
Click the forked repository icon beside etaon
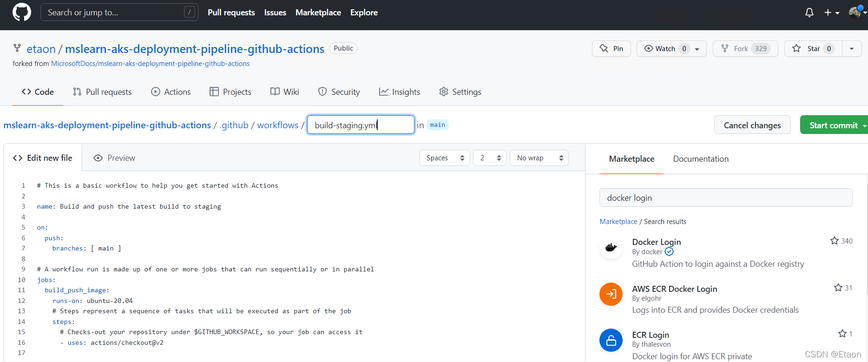(x=17, y=48)
